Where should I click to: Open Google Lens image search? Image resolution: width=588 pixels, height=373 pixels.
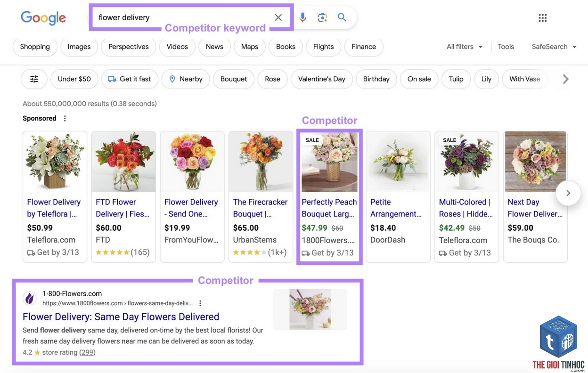coord(322,17)
